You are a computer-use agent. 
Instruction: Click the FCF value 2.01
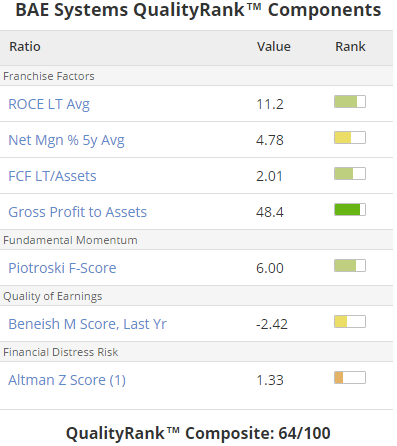269,176
